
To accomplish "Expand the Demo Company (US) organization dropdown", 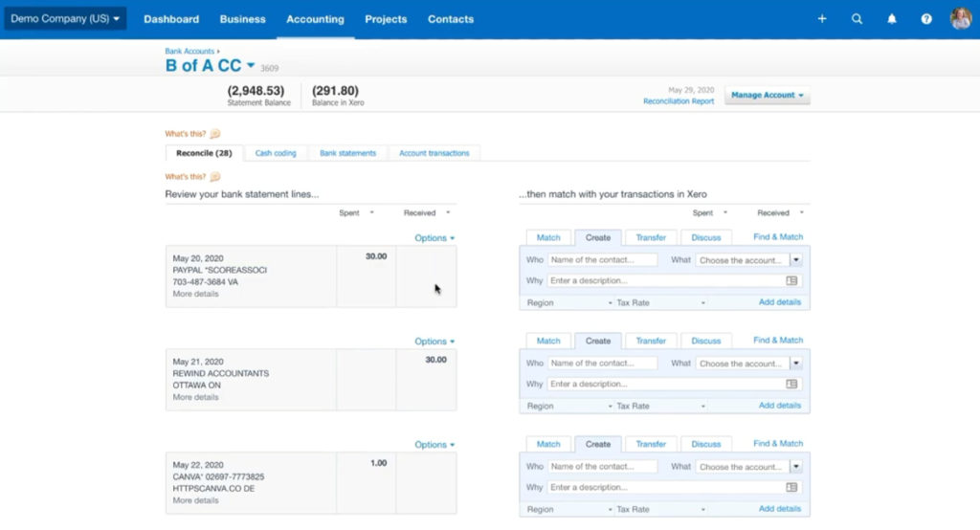I will (x=65, y=19).
